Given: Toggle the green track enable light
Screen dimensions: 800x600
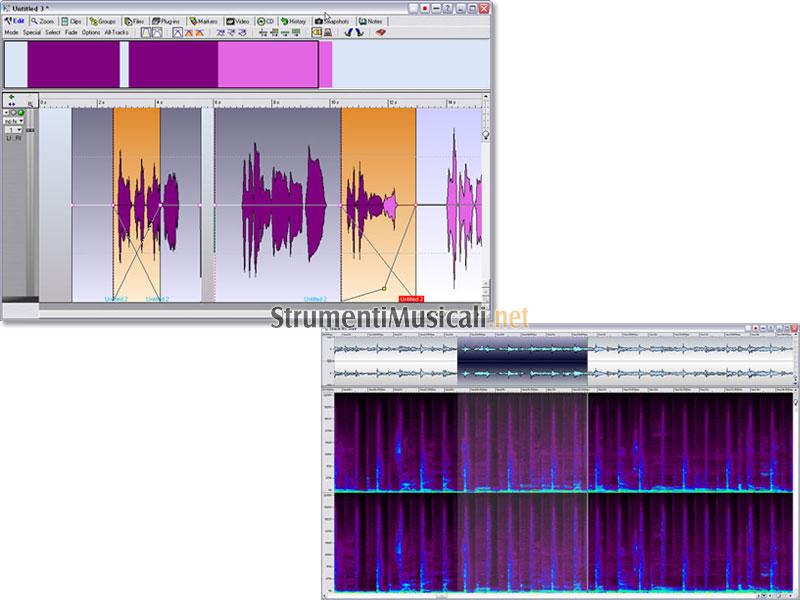Looking at the screenshot, I should tap(21, 112).
